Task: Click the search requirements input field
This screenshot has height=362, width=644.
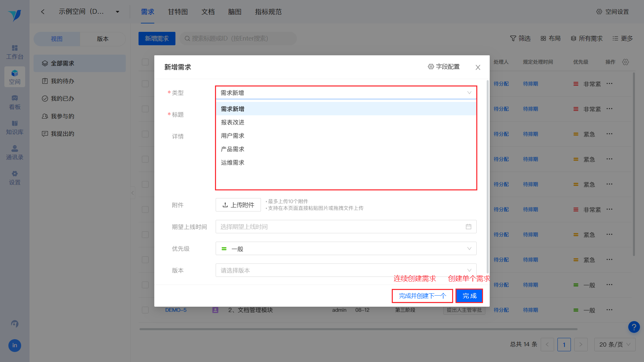Action: tap(238, 38)
